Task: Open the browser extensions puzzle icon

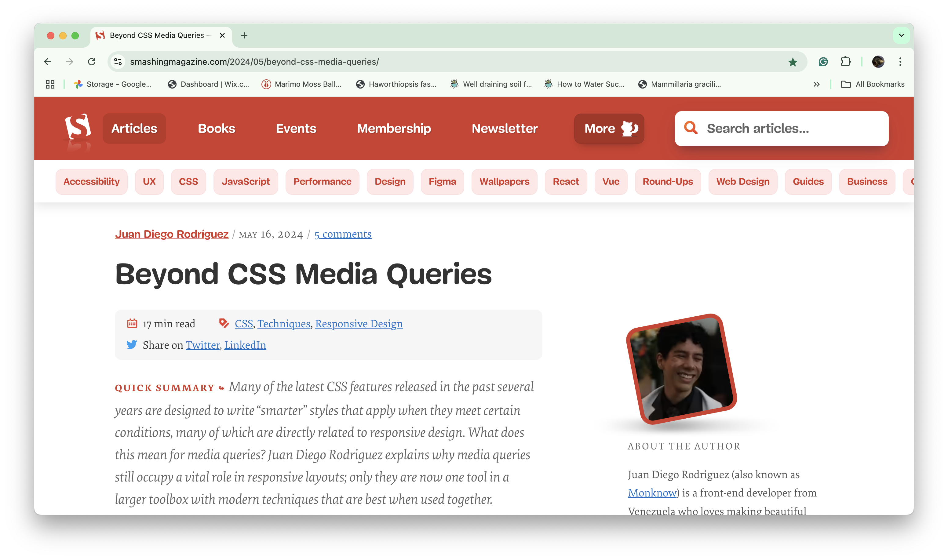Action: (845, 61)
